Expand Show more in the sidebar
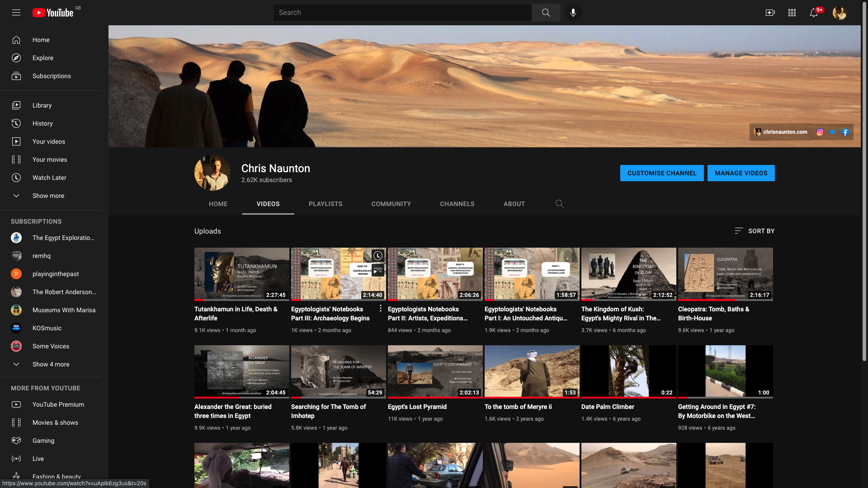 coord(48,196)
